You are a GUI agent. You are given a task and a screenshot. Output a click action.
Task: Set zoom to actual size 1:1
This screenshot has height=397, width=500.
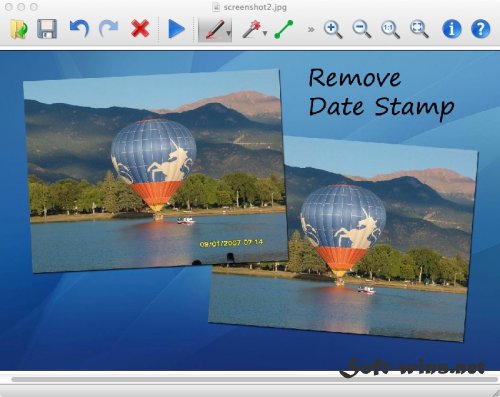coord(390,29)
